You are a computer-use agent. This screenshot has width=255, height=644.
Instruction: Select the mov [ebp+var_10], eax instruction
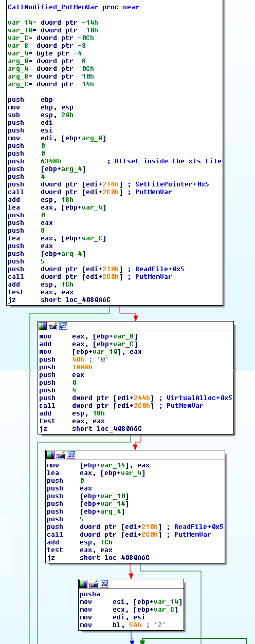click(x=90, y=352)
